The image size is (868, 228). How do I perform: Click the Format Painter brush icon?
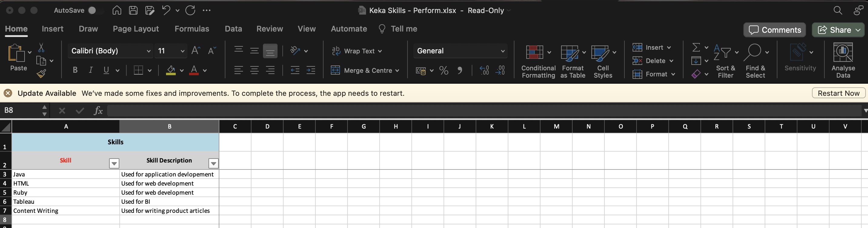click(x=42, y=74)
